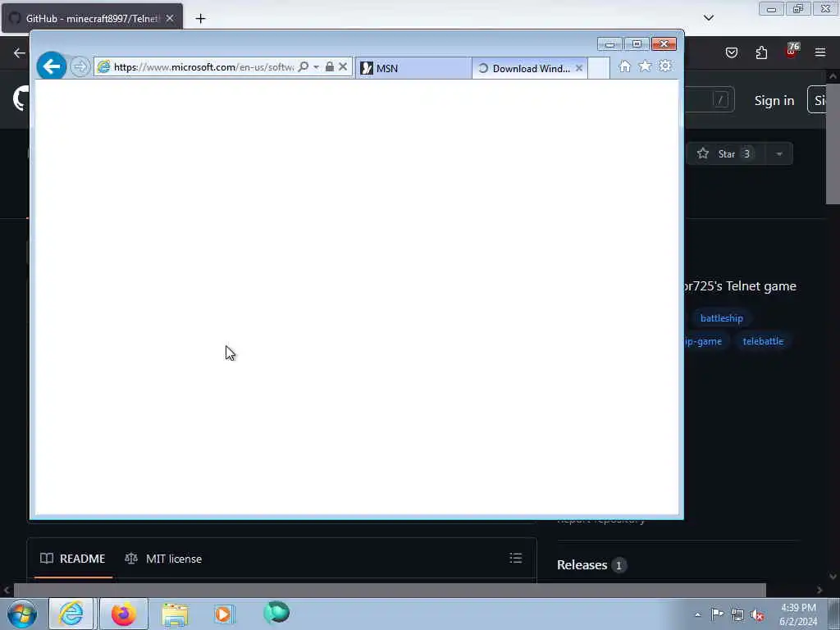This screenshot has height=630, width=840.
Task: Click the Home icon in Internet Explorer
Action: click(624, 66)
